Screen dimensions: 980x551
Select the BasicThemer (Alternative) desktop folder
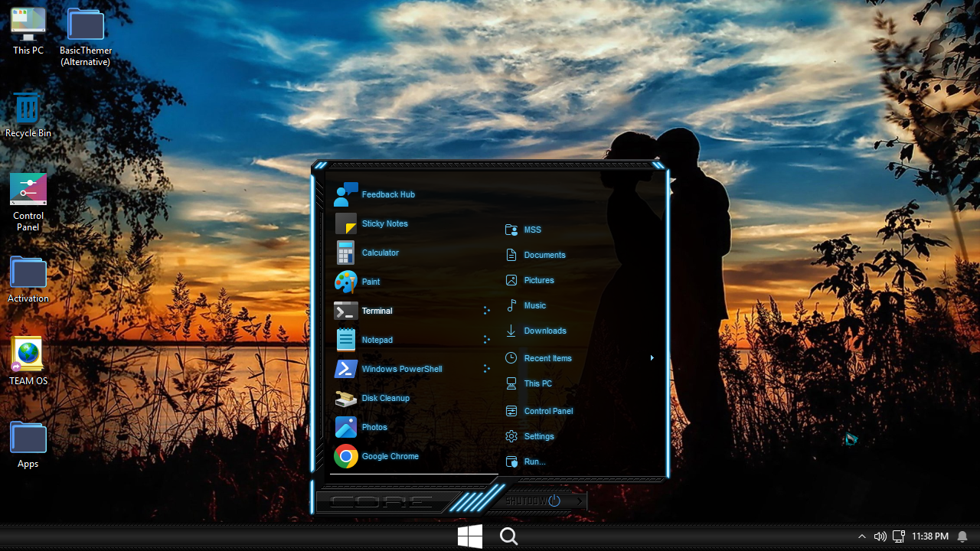point(86,37)
